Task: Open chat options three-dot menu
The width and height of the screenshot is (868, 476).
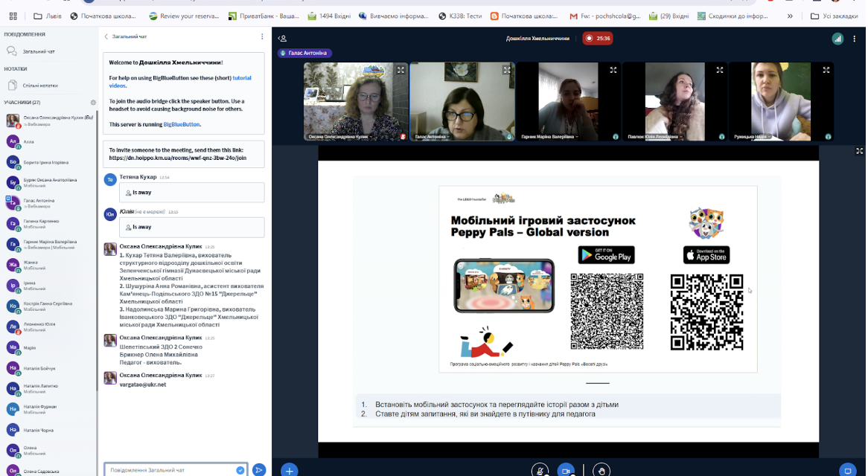Action: click(262, 36)
